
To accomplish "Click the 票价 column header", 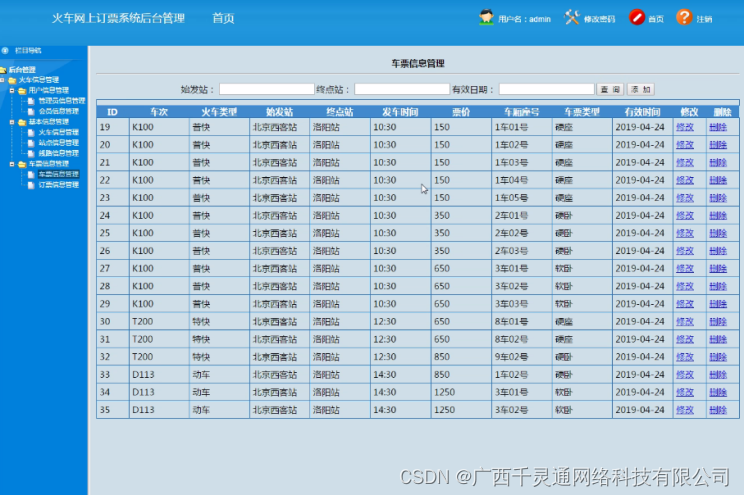I will [461, 112].
